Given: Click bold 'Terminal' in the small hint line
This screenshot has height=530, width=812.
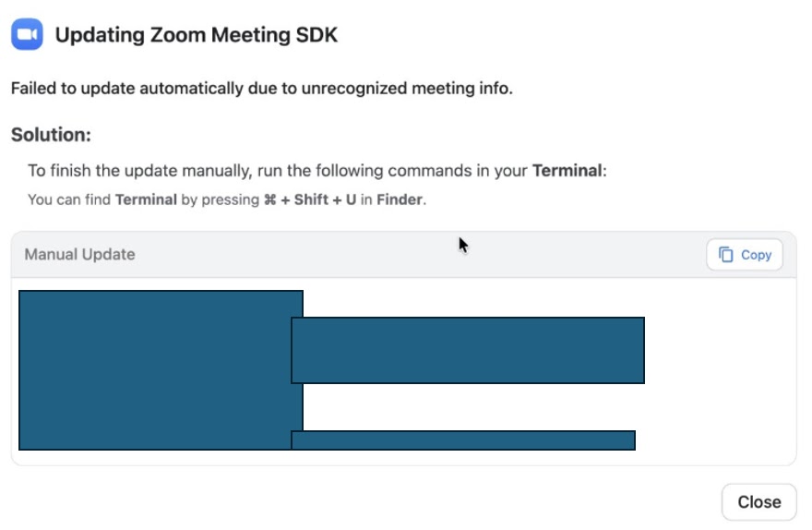Looking at the screenshot, I should pos(146,199).
